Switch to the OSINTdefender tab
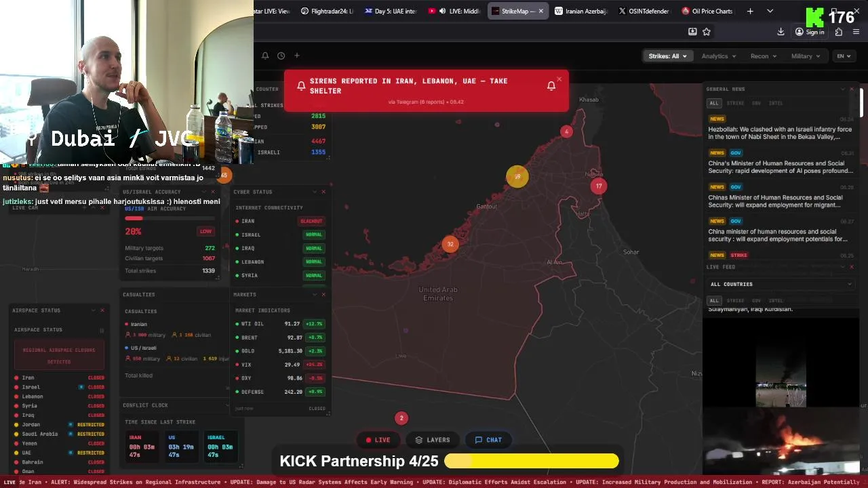The image size is (868, 488). 644,11
